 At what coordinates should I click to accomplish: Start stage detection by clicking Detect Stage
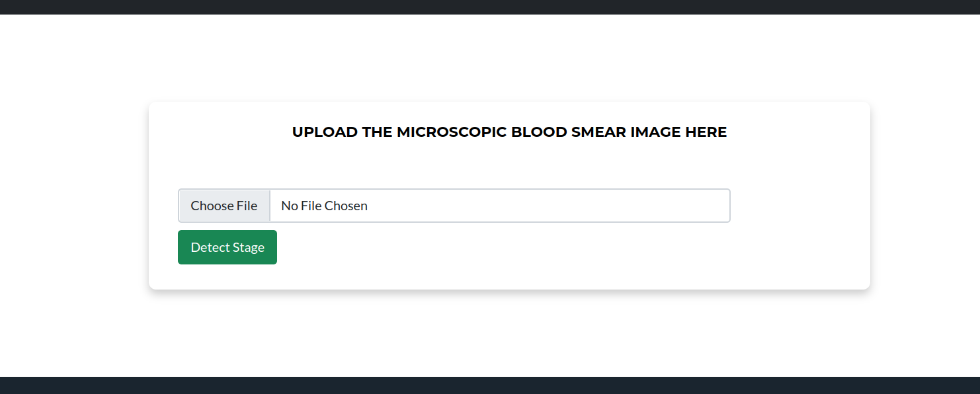(x=227, y=247)
